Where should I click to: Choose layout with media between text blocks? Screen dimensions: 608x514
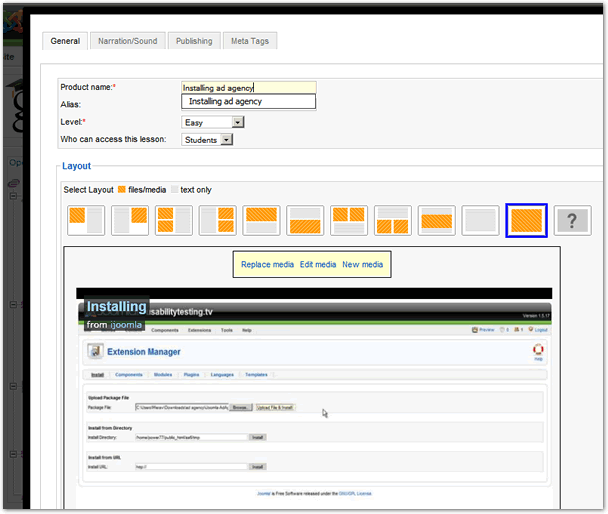click(x=436, y=220)
